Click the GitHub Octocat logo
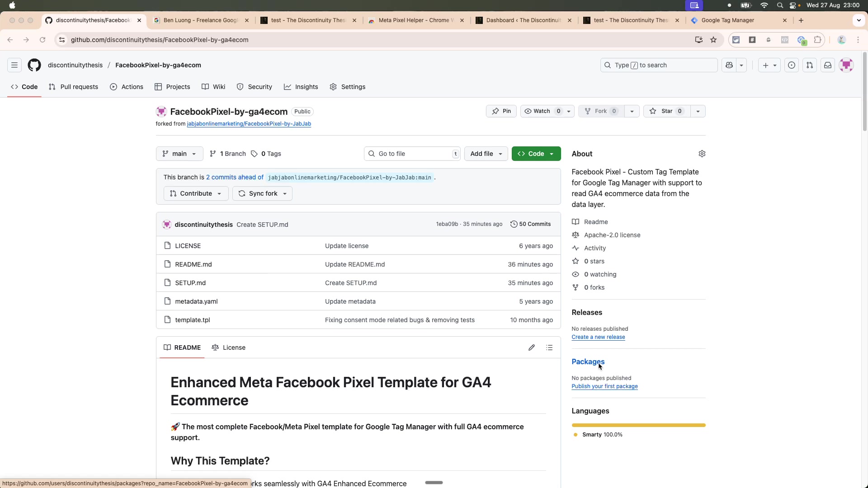 point(34,65)
